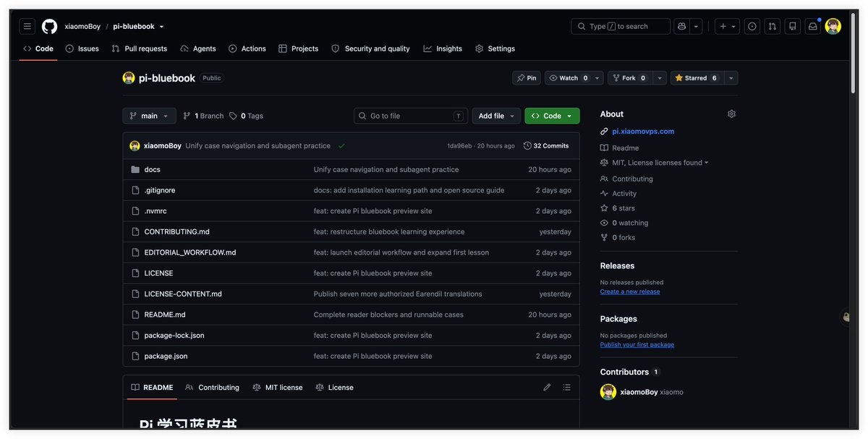Viewport: 868px width, 439px height.
Task: Go to GitHub homepage via Octocat logo
Action: (x=49, y=26)
